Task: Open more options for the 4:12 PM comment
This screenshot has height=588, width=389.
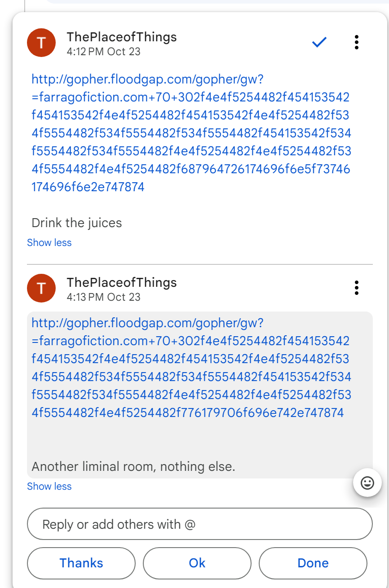Action: (356, 42)
